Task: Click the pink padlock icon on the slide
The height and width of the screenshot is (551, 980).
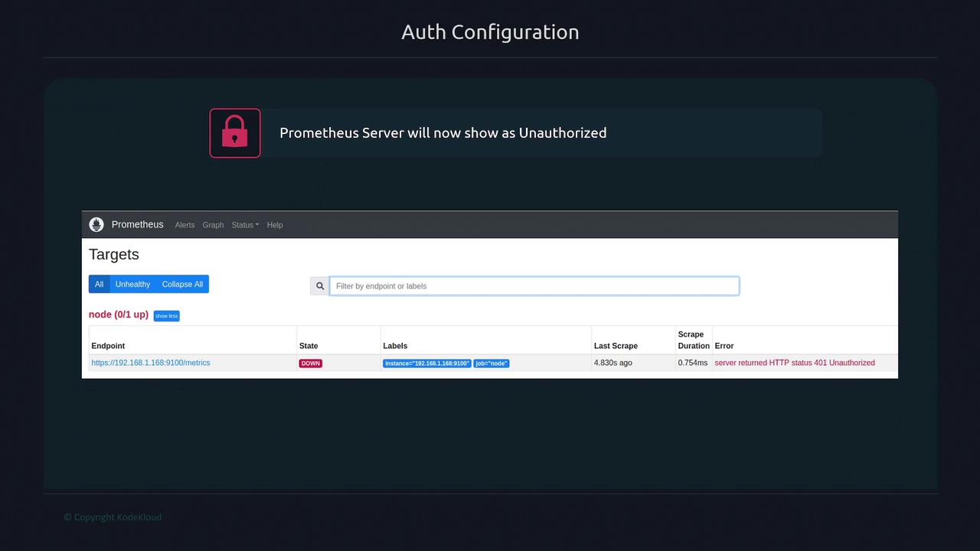Action: 235,133
